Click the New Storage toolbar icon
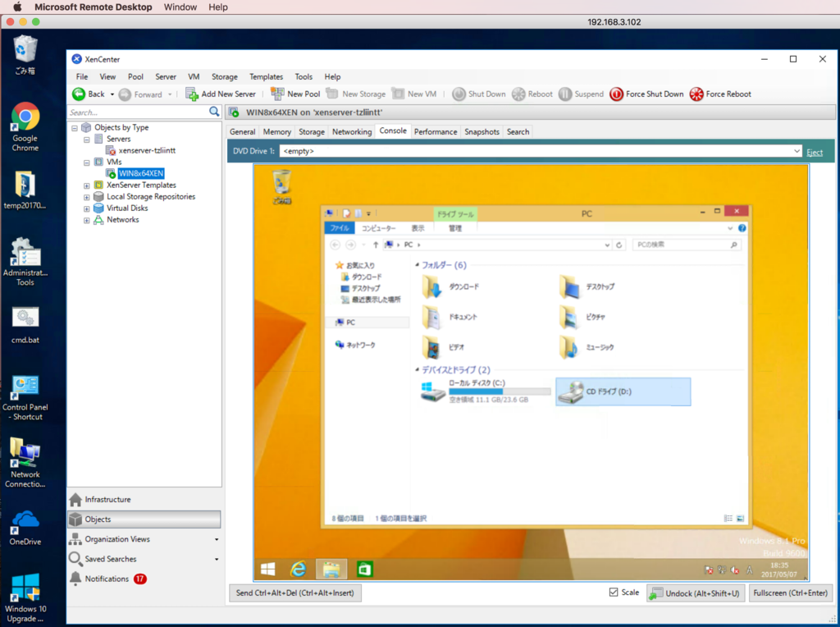This screenshot has height=627, width=840. click(x=332, y=94)
